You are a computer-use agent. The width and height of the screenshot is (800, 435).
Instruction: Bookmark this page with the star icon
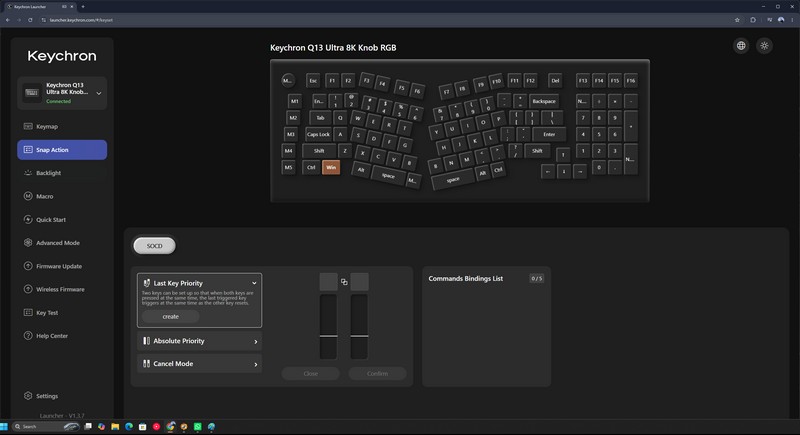click(737, 20)
